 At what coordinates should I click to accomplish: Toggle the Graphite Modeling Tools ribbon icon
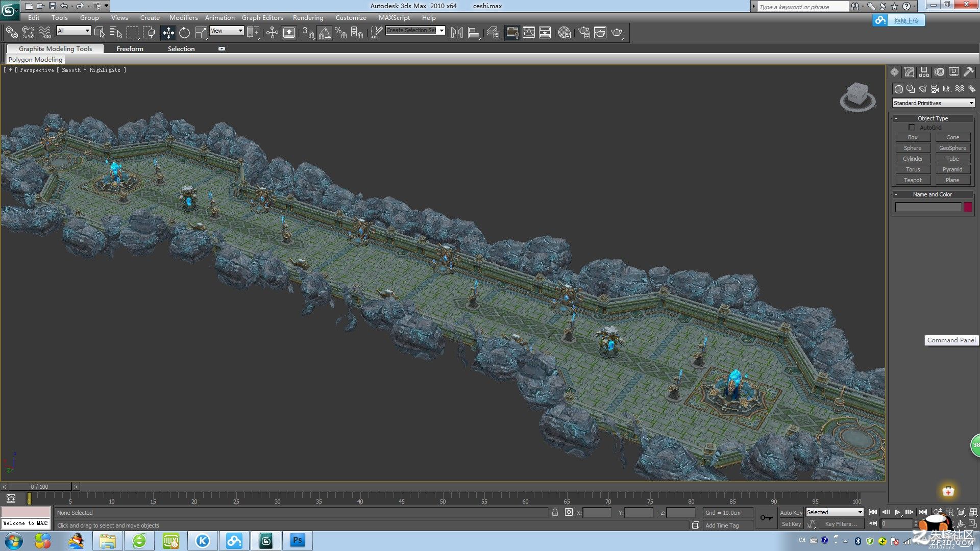point(512,33)
